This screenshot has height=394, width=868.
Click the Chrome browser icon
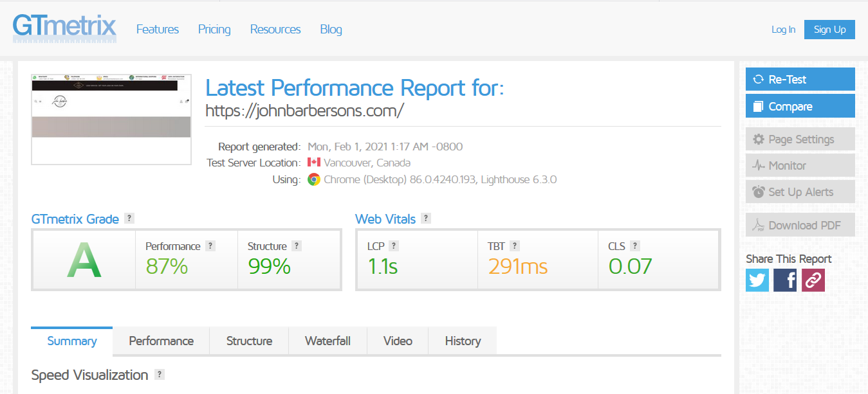coord(314,179)
